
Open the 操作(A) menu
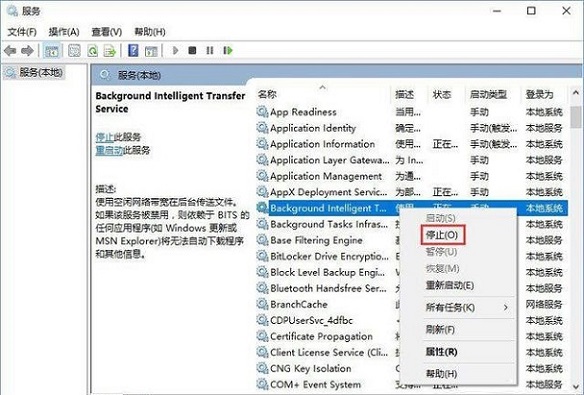tap(64, 32)
